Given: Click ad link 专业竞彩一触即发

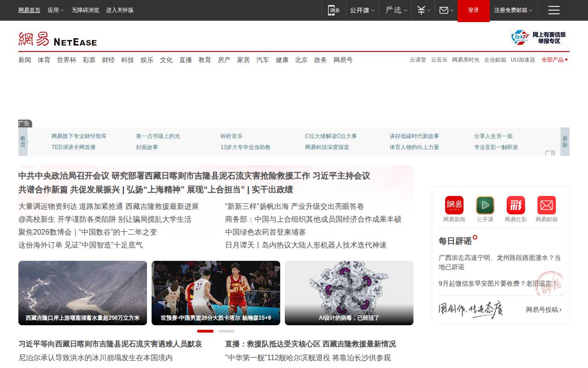Looking at the screenshot, I should (x=496, y=147).
